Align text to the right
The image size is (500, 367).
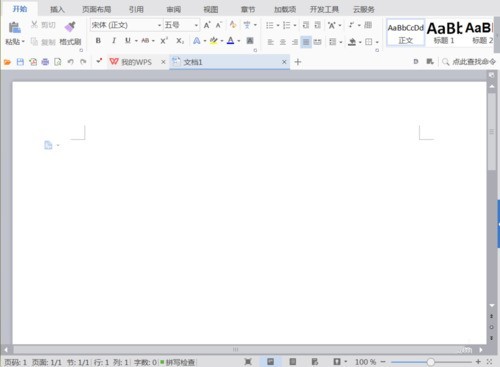295,42
